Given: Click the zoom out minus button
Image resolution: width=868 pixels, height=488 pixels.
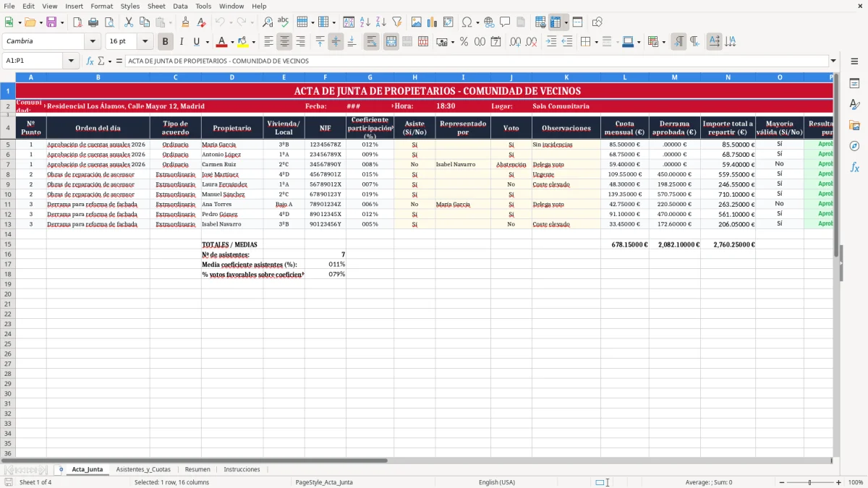Looking at the screenshot, I should click(x=782, y=482).
